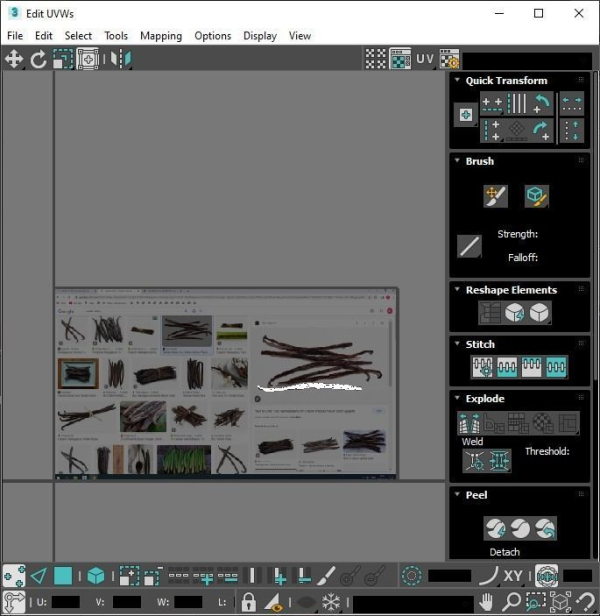600x616 pixels.
Task: Open the File menu
Action: coord(15,36)
